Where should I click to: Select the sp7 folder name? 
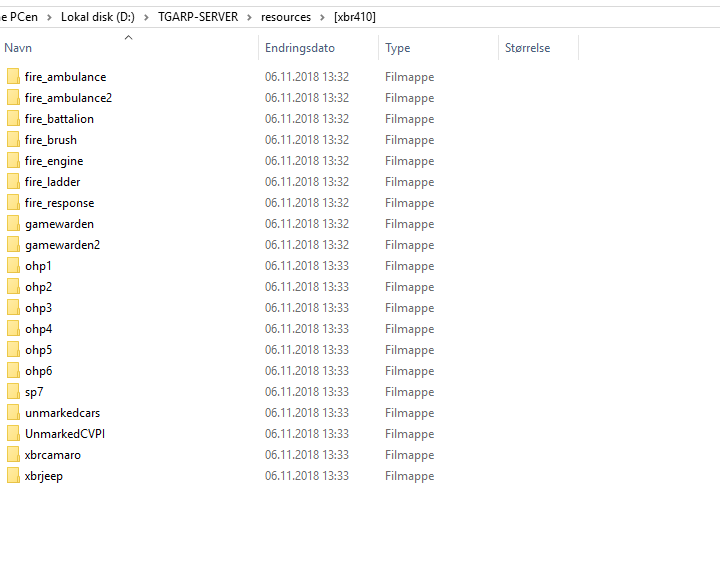[x=34, y=392]
